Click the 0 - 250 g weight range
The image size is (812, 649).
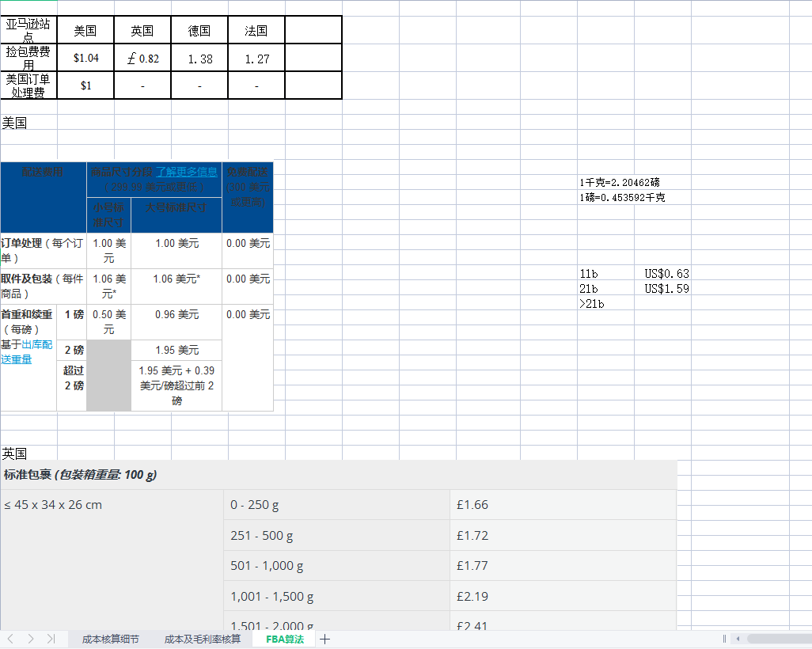(254, 504)
